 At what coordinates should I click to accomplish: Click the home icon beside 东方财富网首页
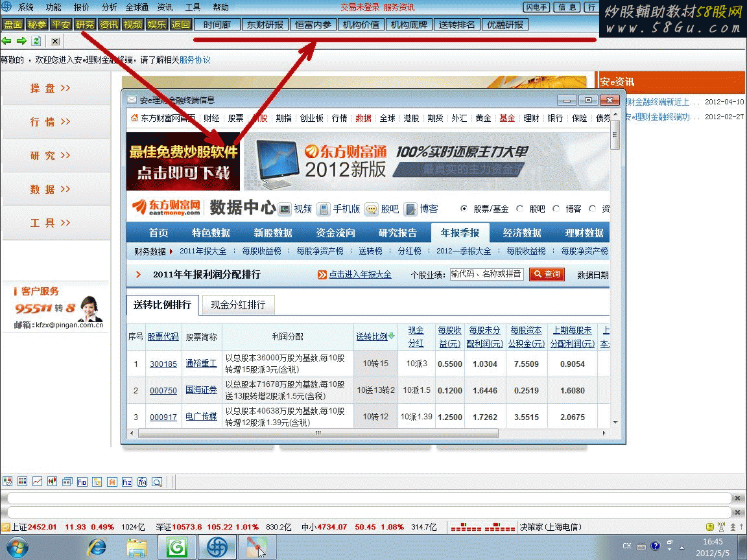click(134, 117)
